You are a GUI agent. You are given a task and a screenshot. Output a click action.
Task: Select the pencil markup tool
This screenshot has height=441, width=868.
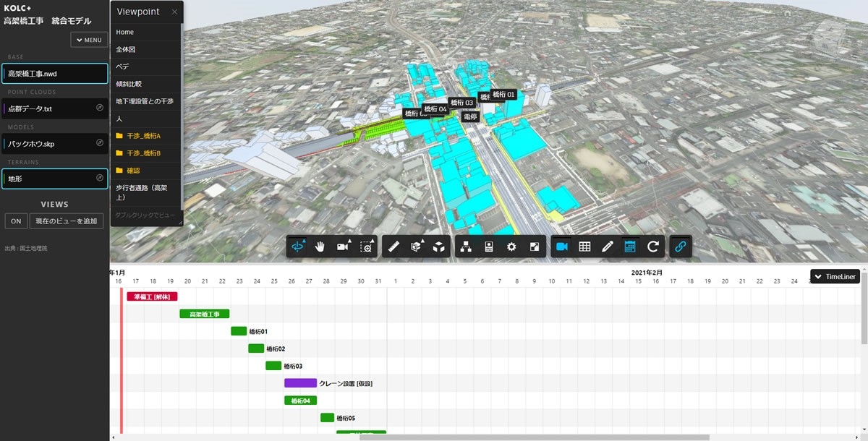pos(608,247)
